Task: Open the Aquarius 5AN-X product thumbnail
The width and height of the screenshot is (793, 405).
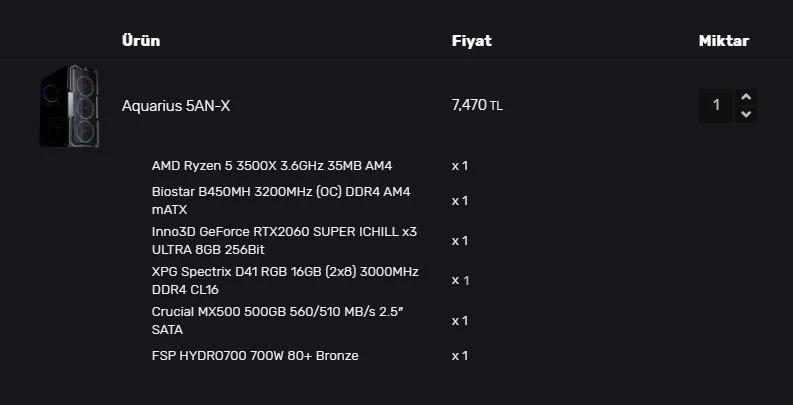Action: click(69, 106)
